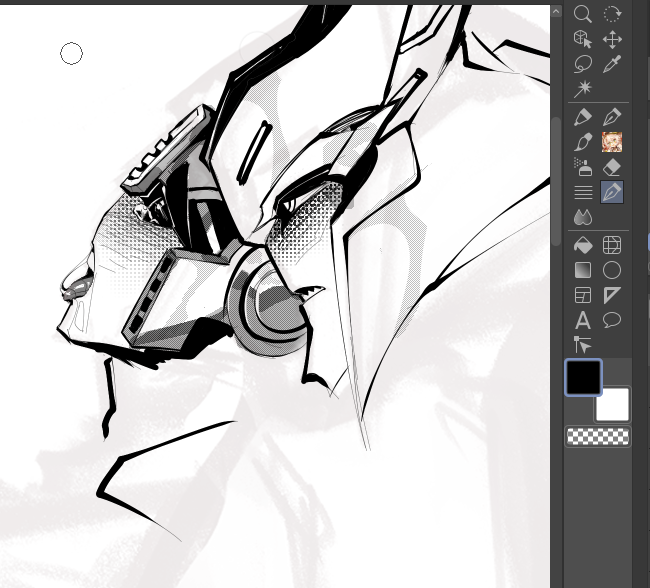Image resolution: width=650 pixels, height=588 pixels.
Task: Select the Lasso selection tool
Action: click(x=583, y=64)
